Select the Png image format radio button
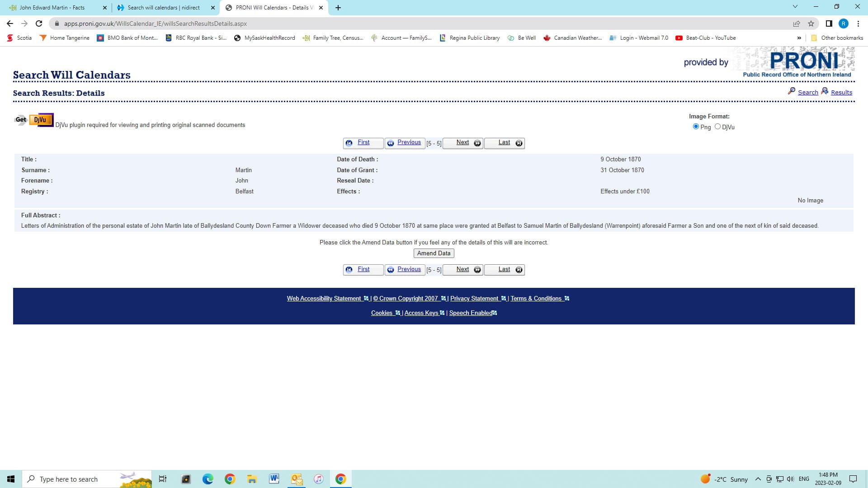The width and height of the screenshot is (868, 488). (696, 127)
